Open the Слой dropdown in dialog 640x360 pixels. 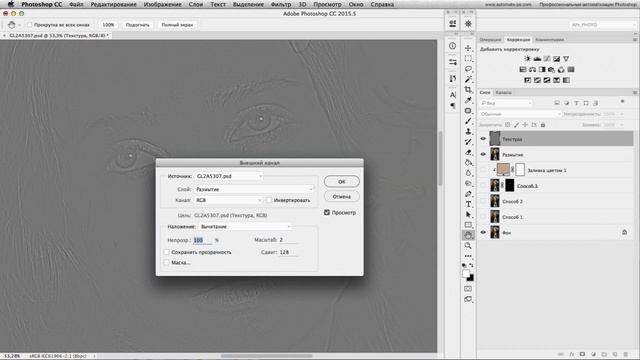point(254,189)
